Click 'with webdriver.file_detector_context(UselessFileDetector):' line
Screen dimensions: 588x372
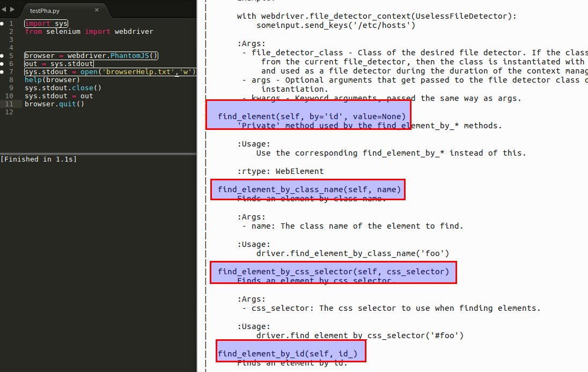pos(377,16)
